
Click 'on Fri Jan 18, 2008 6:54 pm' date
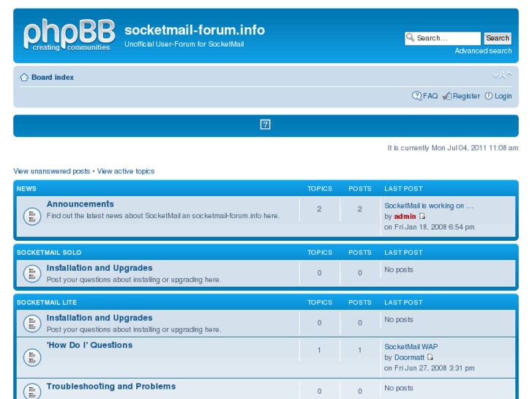coord(430,227)
